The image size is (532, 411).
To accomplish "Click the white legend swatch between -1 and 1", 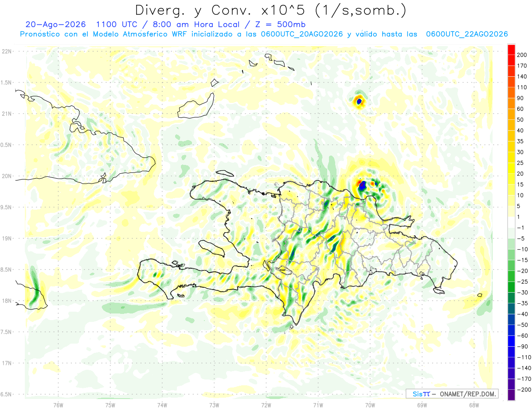I will click(511, 222).
